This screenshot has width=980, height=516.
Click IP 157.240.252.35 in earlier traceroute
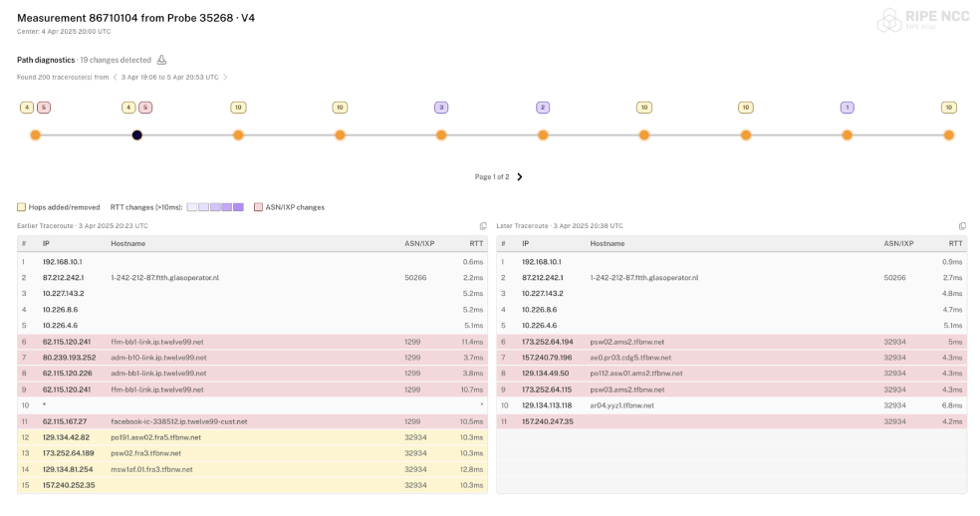tap(69, 485)
